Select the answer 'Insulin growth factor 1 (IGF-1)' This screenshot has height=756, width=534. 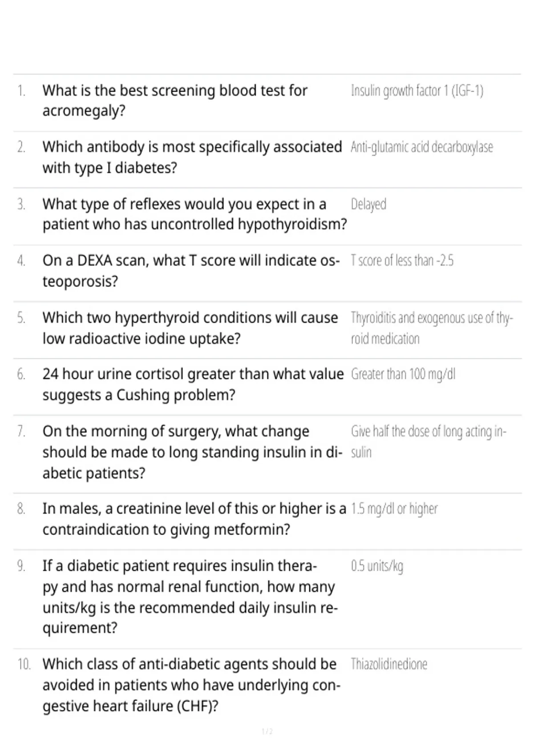coord(417,91)
